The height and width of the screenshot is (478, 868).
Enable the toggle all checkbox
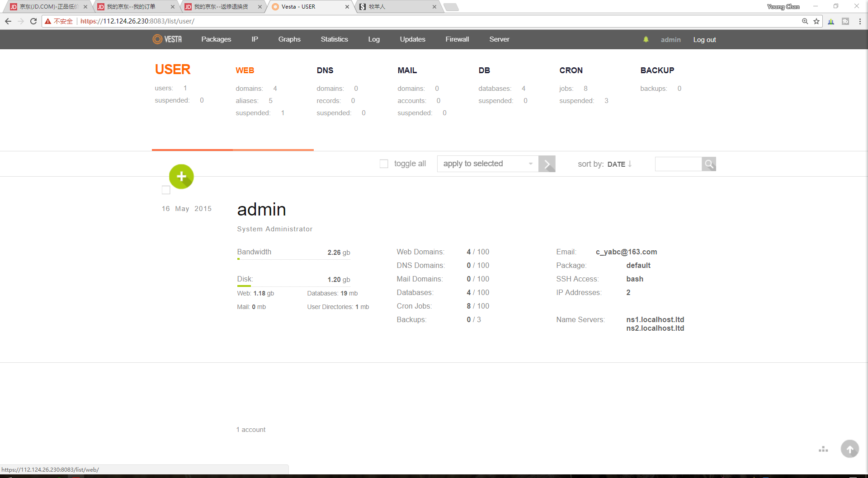click(x=384, y=164)
